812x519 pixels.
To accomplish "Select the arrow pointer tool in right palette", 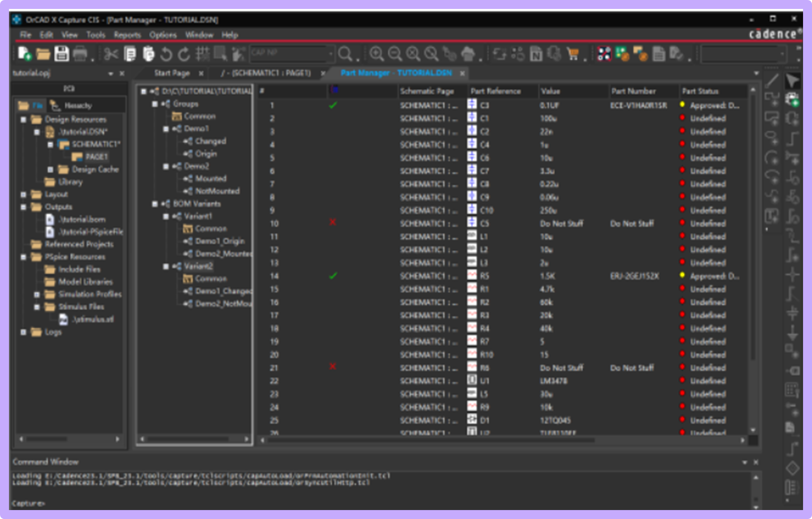I will [792, 81].
